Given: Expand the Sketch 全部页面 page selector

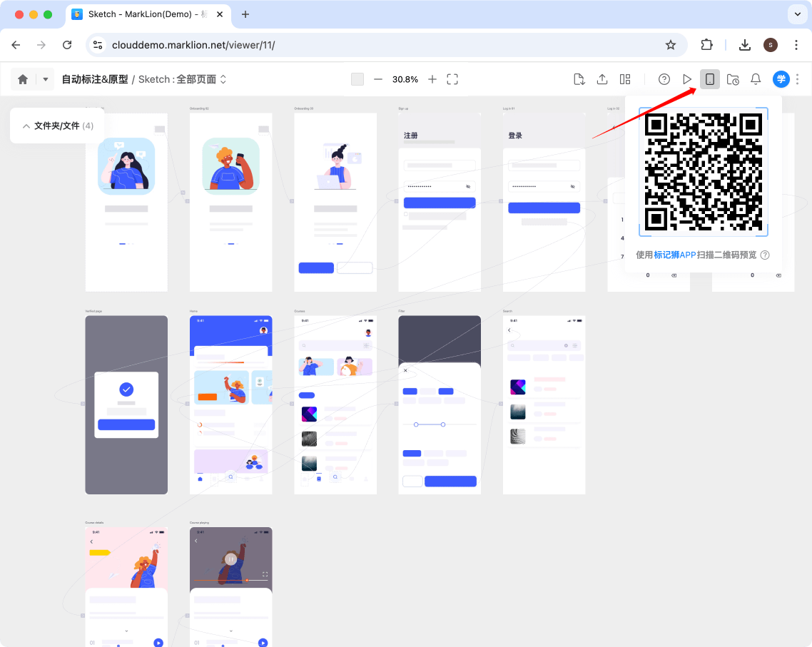Looking at the screenshot, I should pyautogui.click(x=223, y=79).
